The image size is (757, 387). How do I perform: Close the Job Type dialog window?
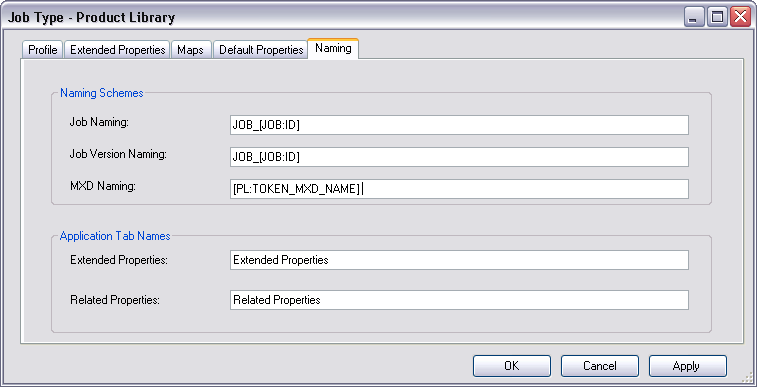[740, 17]
